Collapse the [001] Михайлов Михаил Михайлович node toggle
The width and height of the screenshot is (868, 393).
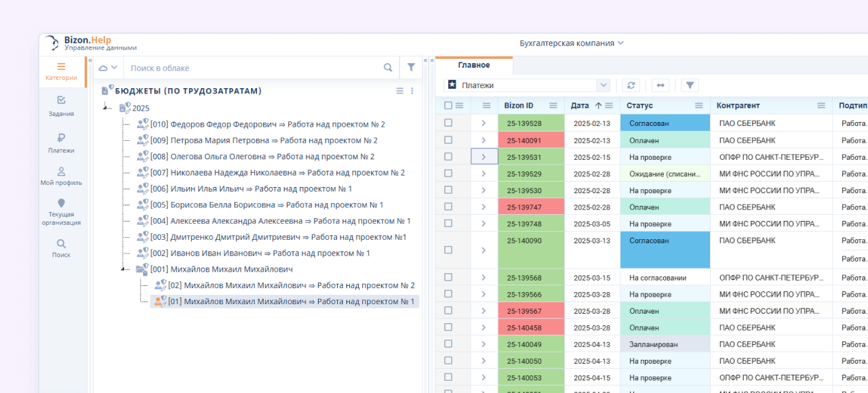[x=123, y=269]
